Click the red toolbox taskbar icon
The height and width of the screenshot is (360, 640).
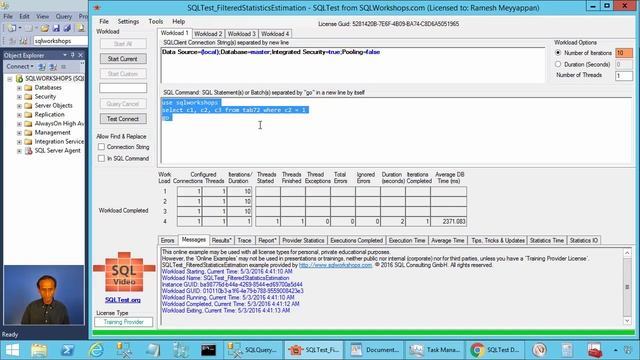click(x=595, y=350)
